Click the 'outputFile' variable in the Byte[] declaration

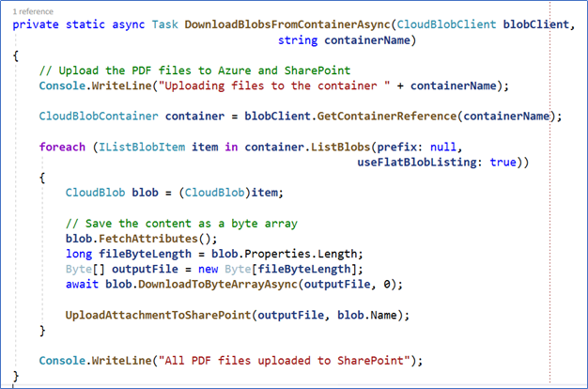[x=146, y=269]
